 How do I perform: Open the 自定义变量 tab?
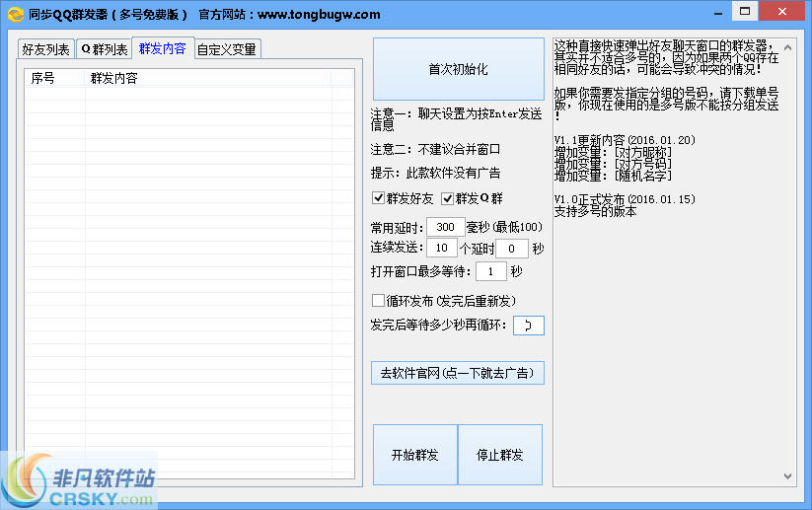(x=227, y=49)
